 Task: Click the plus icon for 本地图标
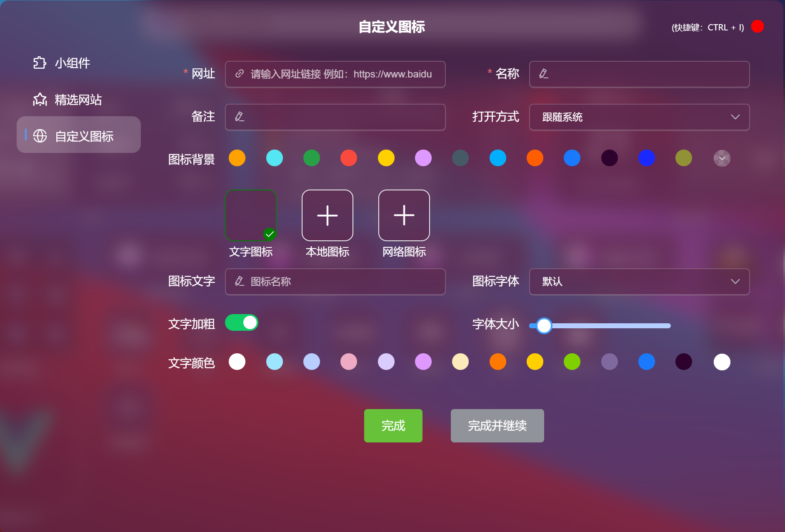tap(327, 215)
